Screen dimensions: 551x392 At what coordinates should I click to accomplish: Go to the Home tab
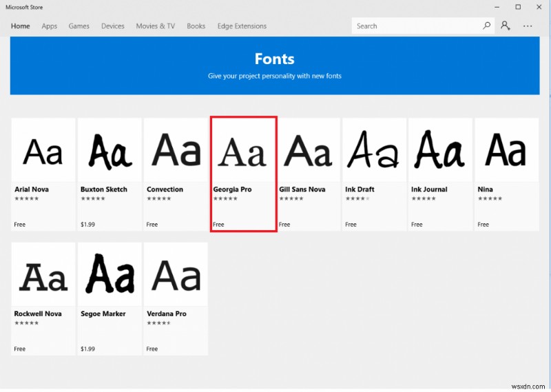tap(21, 26)
